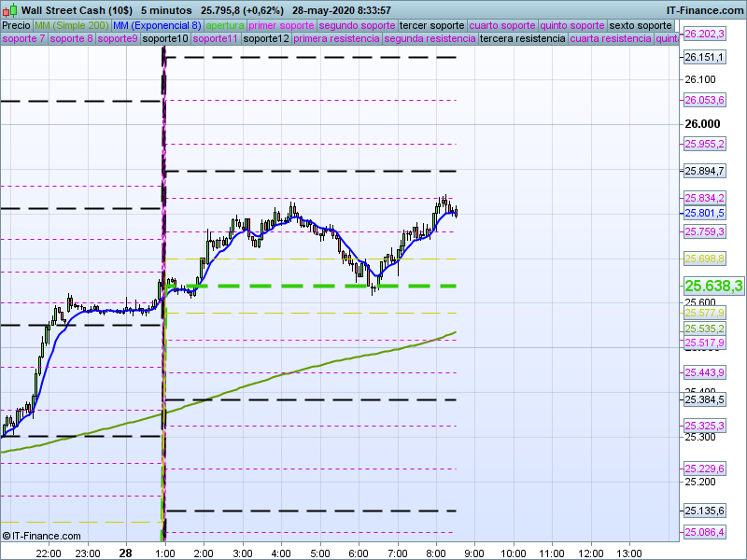Click the green 25.638,3 price tag
The image size is (747, 560).
(x=713, y=286)
